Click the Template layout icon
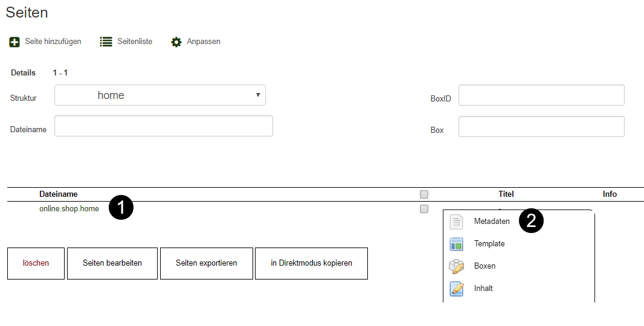 point(457,244)
